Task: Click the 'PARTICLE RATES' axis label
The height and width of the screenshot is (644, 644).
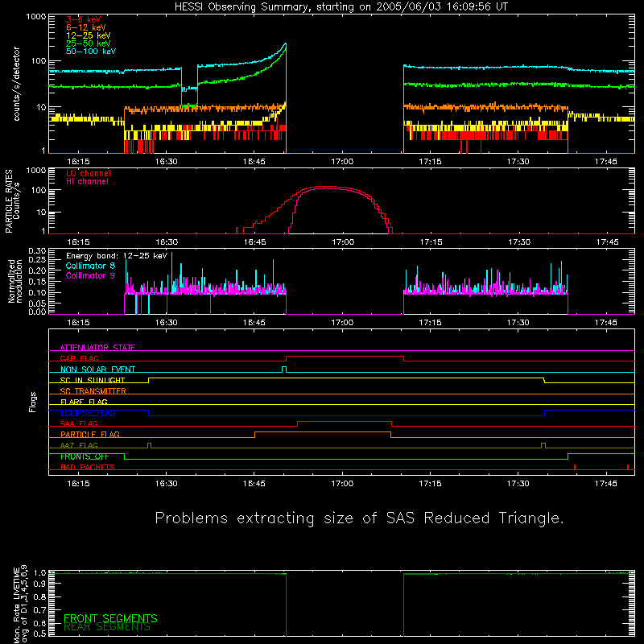Action: pos(9,201)
